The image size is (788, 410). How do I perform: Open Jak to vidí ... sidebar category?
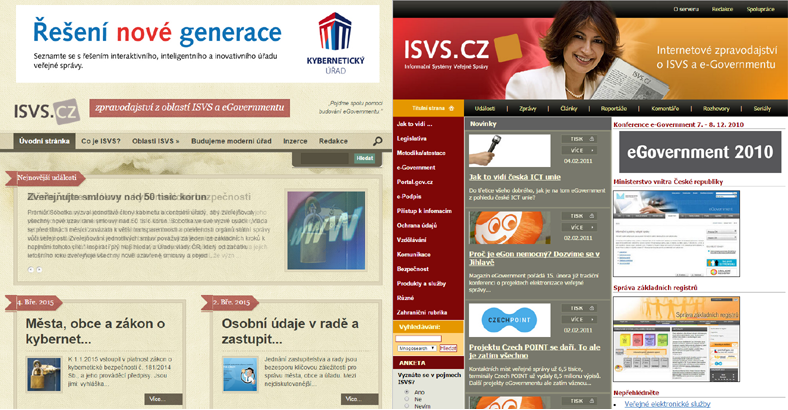[415, 124]
